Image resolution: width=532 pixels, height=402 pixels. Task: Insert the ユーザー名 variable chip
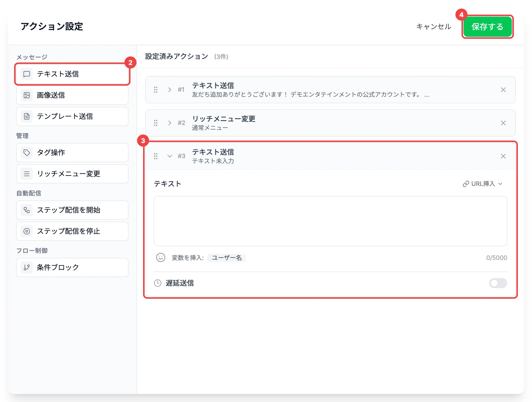[227, 258]
